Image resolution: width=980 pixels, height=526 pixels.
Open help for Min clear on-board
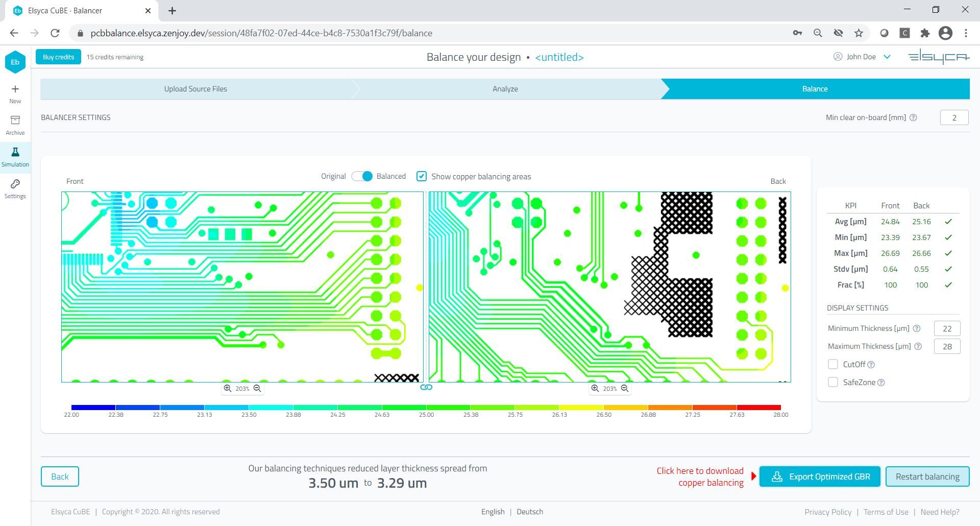click(914, 117)
